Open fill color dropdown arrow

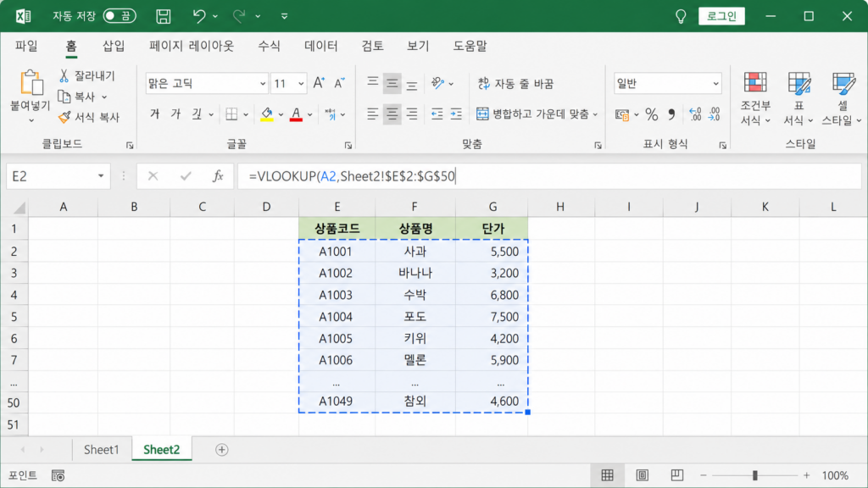[281, 114]
